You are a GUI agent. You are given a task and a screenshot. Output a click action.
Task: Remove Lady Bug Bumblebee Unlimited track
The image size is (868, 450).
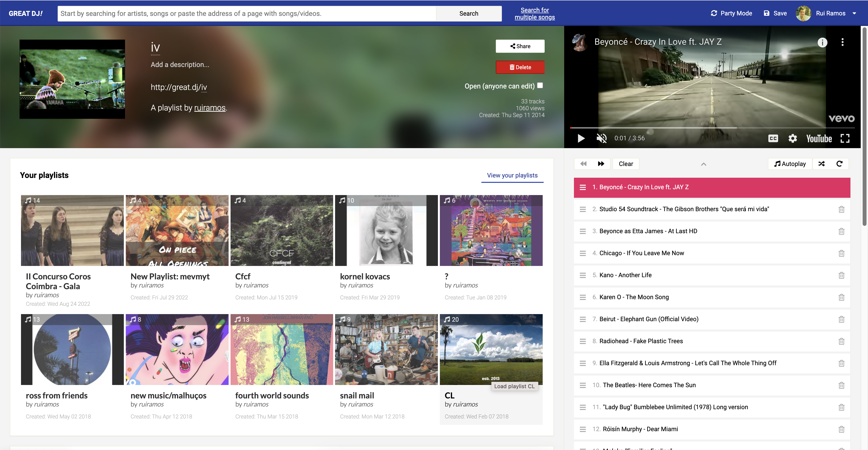tap(841, 407)
